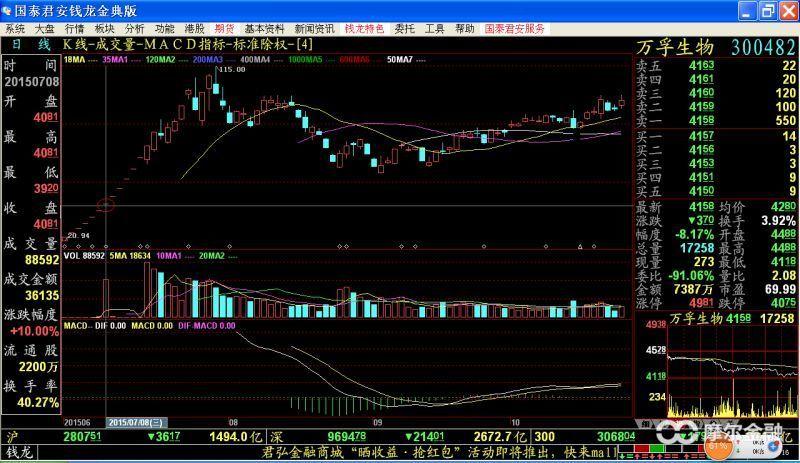800x463 pixels.
Task: Click the 日线 period label
Action: point(31,44)
